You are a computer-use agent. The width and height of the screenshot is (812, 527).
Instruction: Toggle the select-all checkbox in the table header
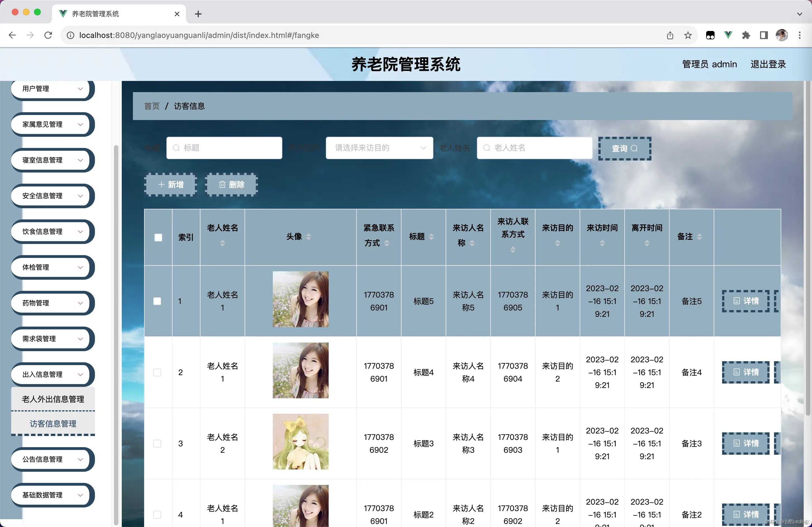[158, 238]
